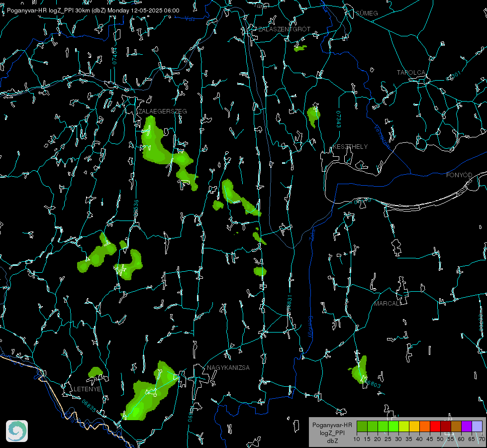The height and width of the screenshot is (448, 487).
Task: Select the logZ_PPI legend text
Action: coord(332,433)
